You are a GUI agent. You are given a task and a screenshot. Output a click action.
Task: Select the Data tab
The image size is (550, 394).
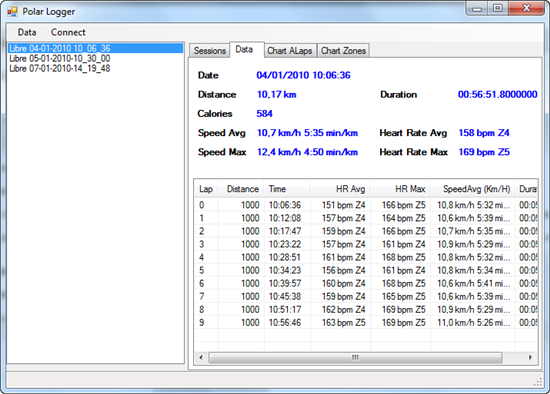(x=244, y=49)
